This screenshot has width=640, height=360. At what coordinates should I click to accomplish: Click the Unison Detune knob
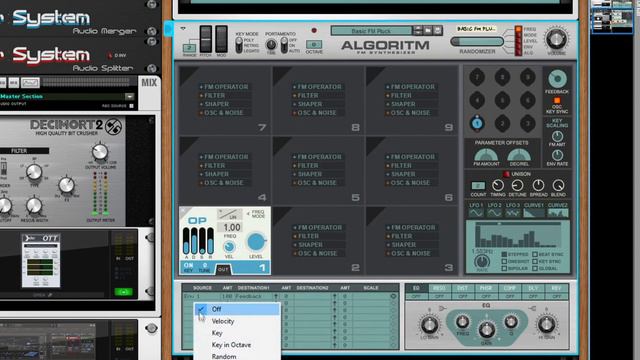(517, 186)
